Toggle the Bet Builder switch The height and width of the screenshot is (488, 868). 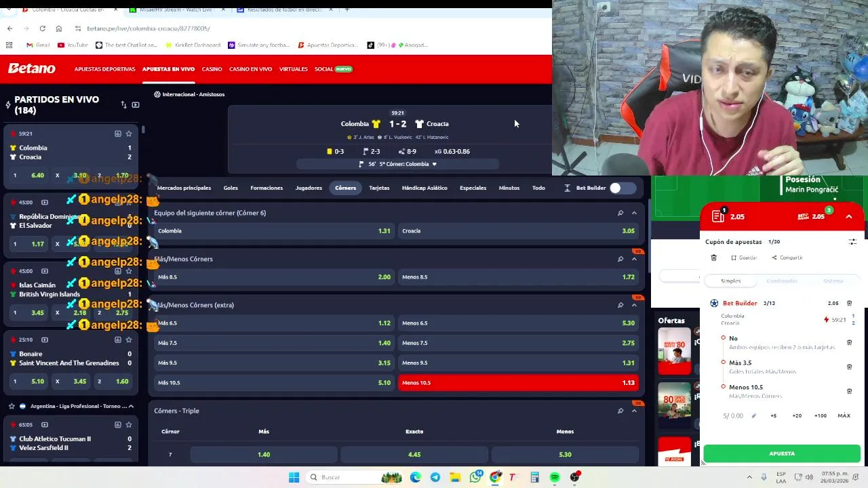click(x=622, y=188)
